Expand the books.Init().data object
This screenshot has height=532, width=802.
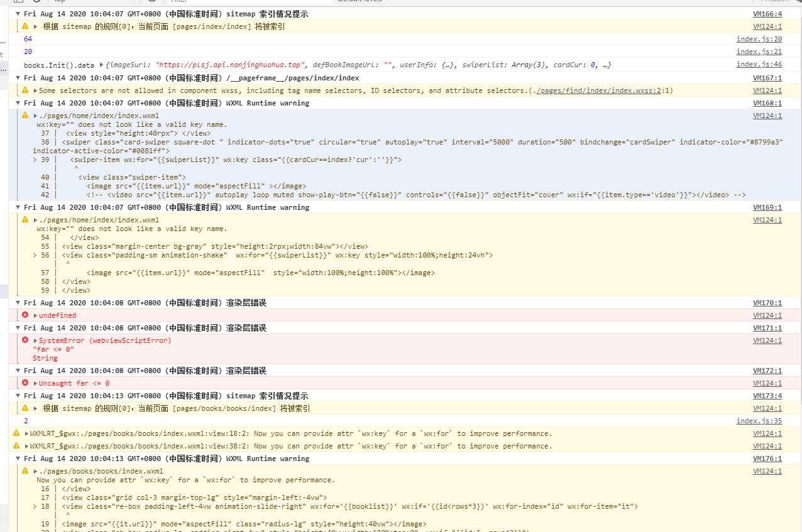[x=102, y=65]
